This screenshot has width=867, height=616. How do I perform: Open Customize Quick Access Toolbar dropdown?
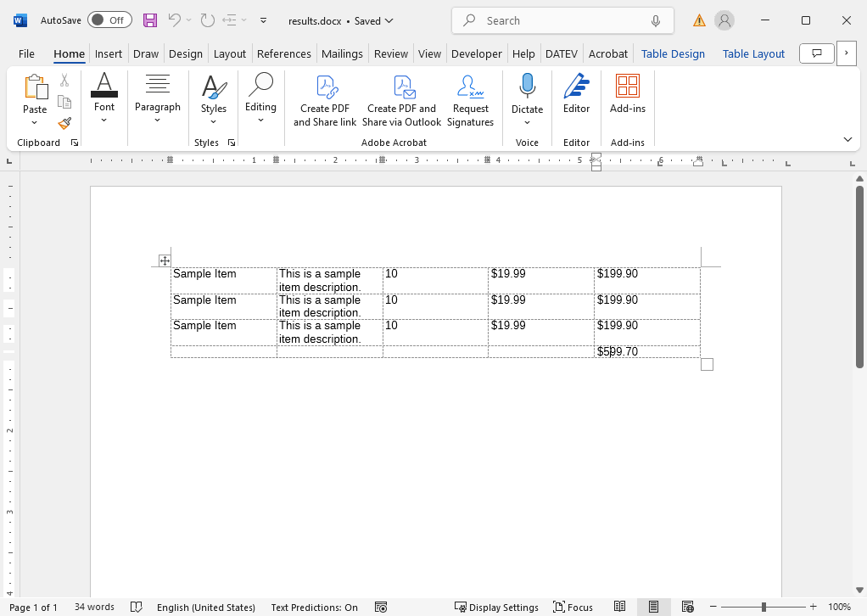[264, 20]
